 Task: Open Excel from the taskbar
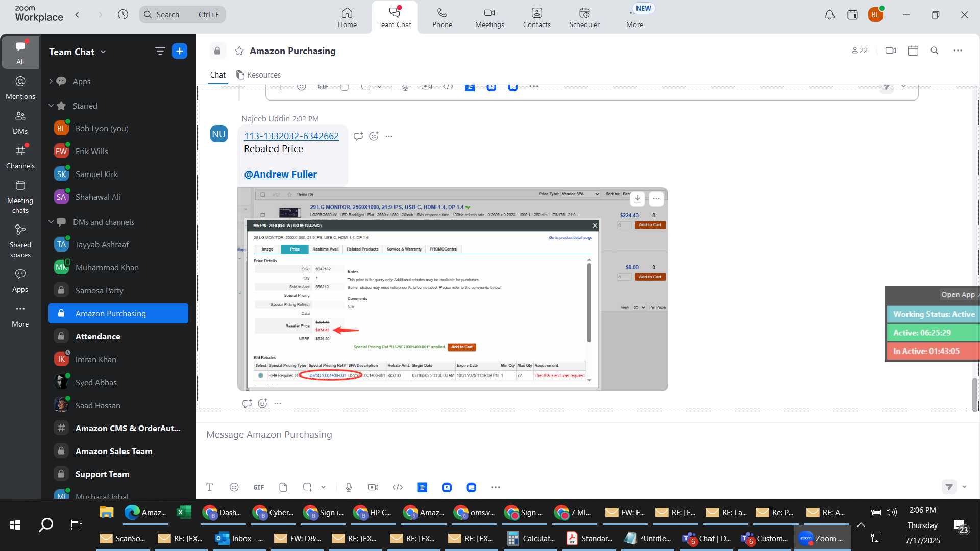pos(183,513)
